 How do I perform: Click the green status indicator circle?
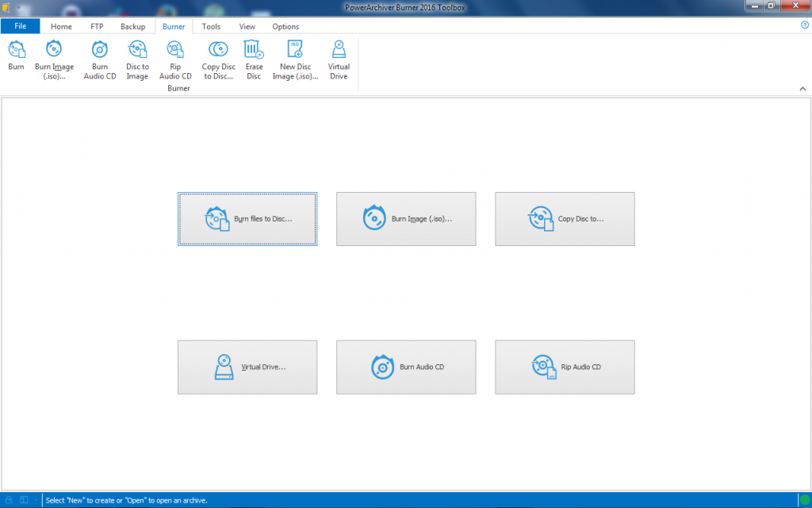click(804, 500)
